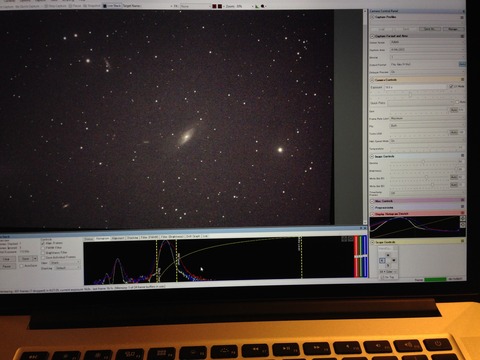The height and width of the screenshot is (360, 480).
Task: Open the Capture Area dropdown
Action: tap(427, 50)
